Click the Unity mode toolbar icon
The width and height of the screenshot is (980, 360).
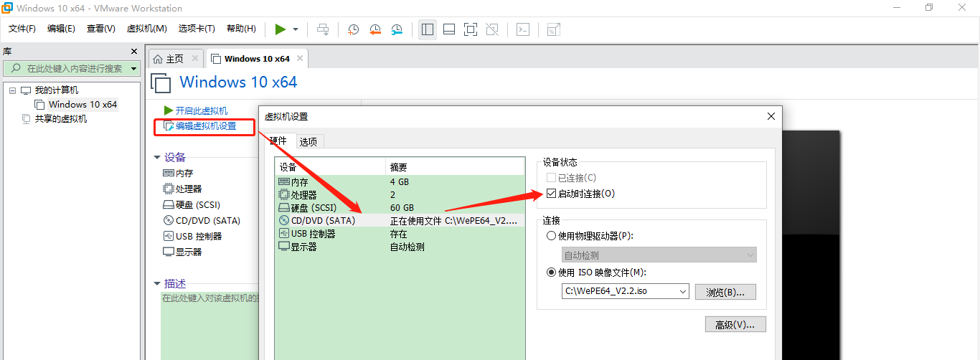coord(491,29)
